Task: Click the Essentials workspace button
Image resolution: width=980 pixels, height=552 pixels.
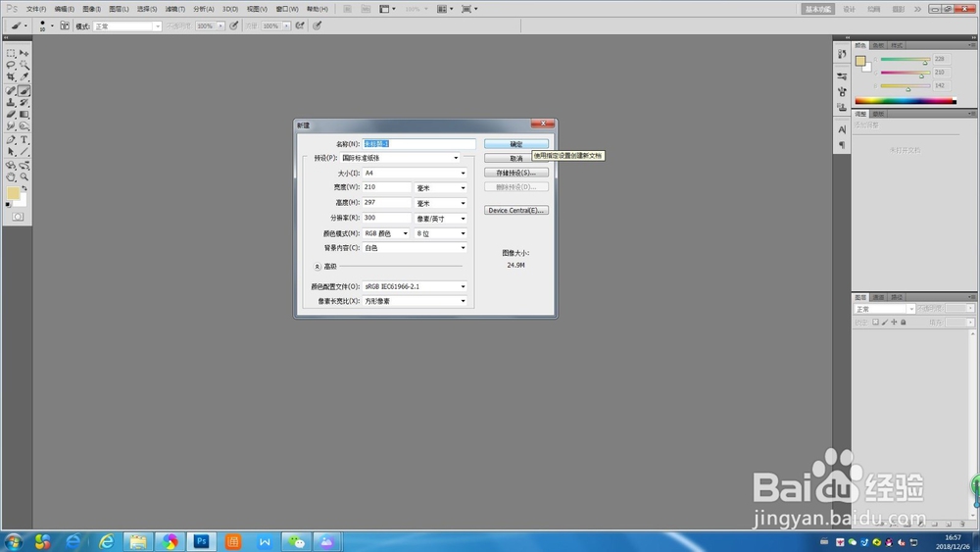Action: point(818,9)
